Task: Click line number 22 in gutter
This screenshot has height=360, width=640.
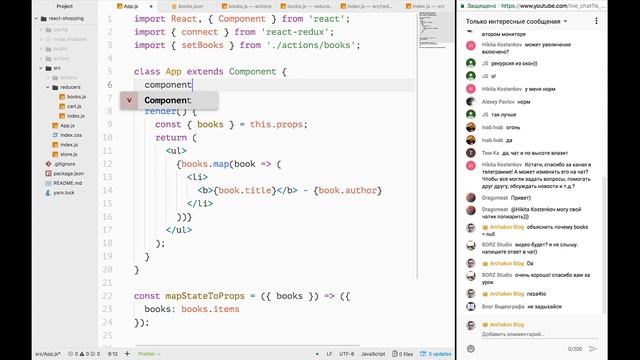Action: point(107,296)
